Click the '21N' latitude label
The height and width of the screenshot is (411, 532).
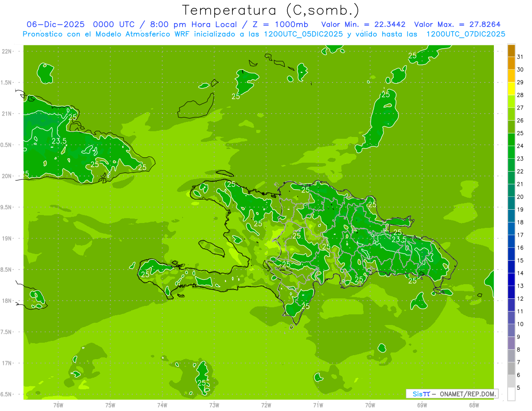[7, 114]
